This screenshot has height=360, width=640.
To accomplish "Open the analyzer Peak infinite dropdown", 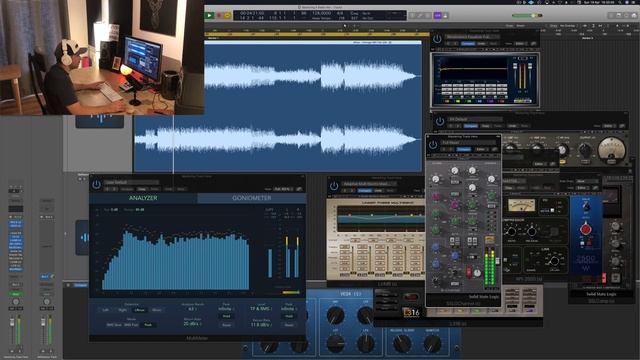I will coord(226,309).
